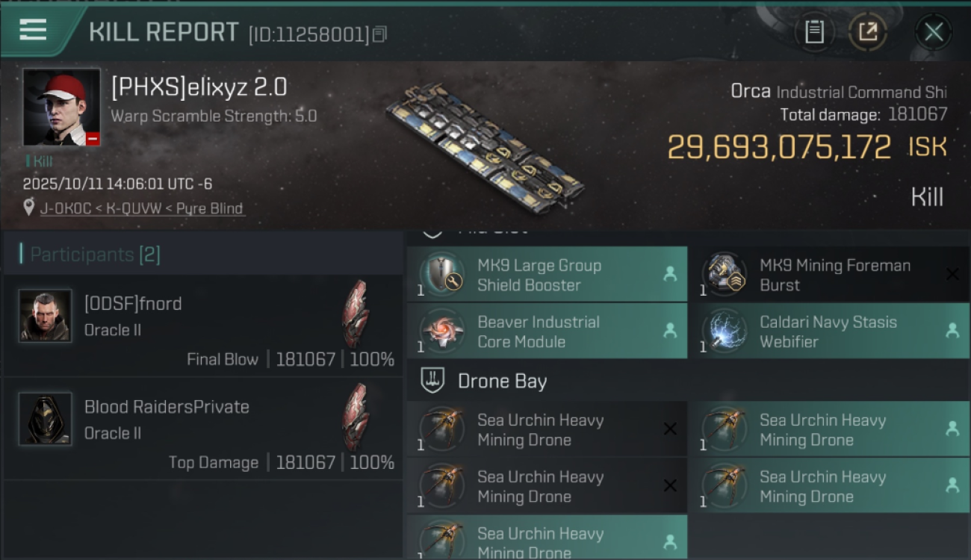This screenshot has height=560, width=971.
Task: Click the MK9 Mining Foreman Burst icon
Action: point(724,274)
